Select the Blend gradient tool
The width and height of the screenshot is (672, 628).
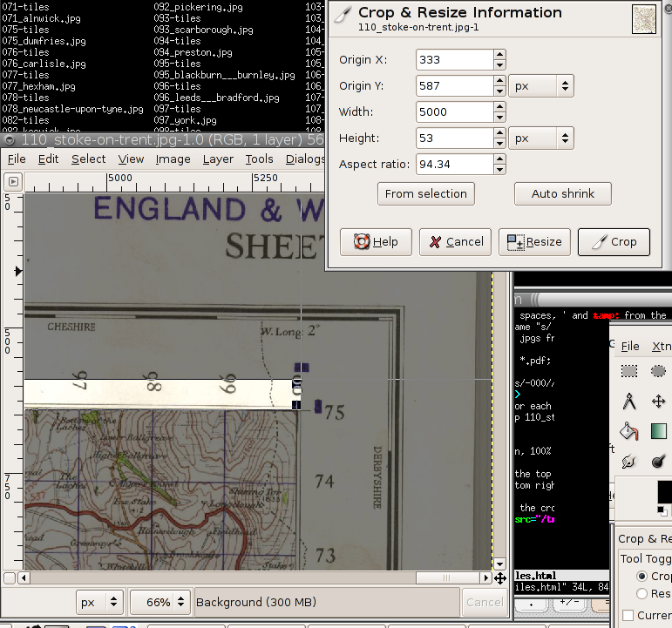659,431
